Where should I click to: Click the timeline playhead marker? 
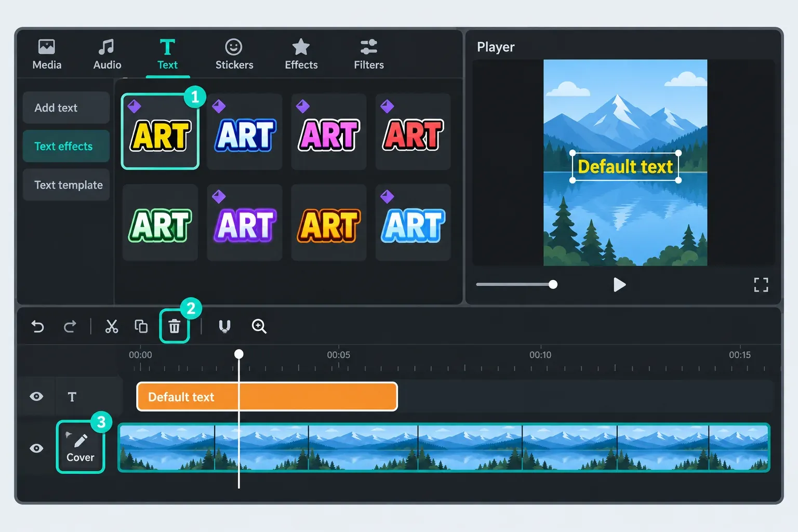pyautogui.click(x=239, y=354)
